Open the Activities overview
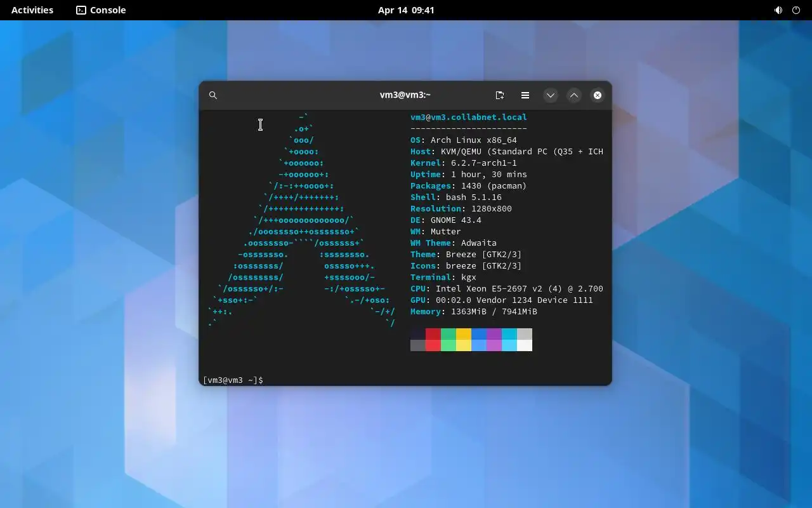The width and height of the screenshot is (812, 508). pos(32,10)
